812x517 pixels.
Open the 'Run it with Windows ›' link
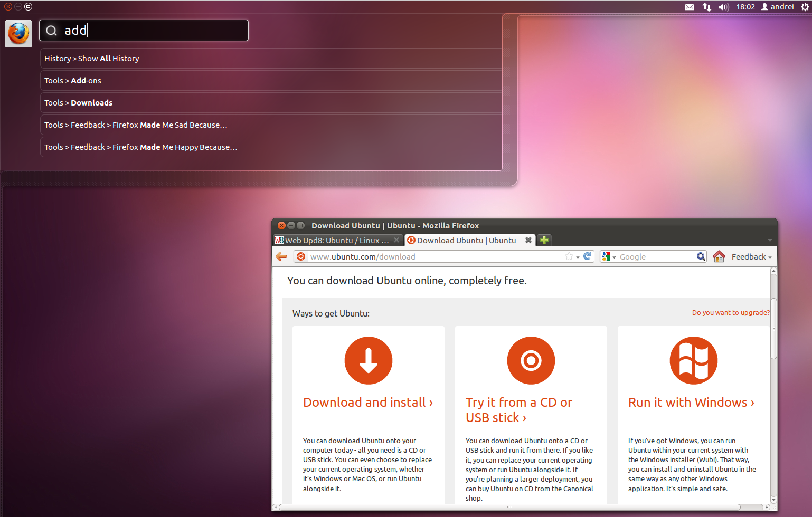click(691, 403)
